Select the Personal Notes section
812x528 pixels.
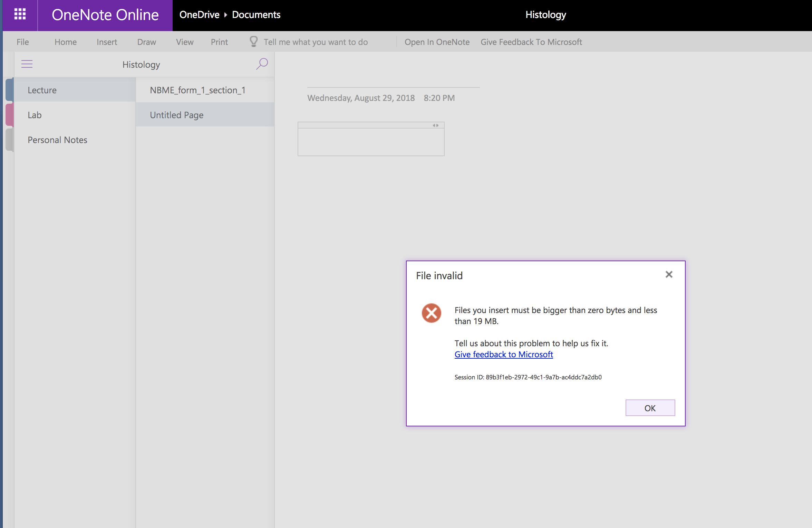click(75, 140)
